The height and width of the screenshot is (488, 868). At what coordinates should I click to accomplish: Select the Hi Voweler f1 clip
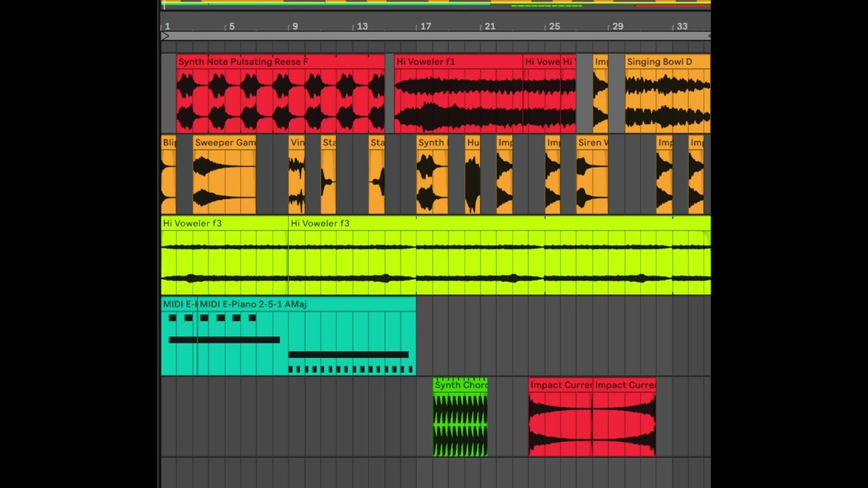click(x=458, y=94)
